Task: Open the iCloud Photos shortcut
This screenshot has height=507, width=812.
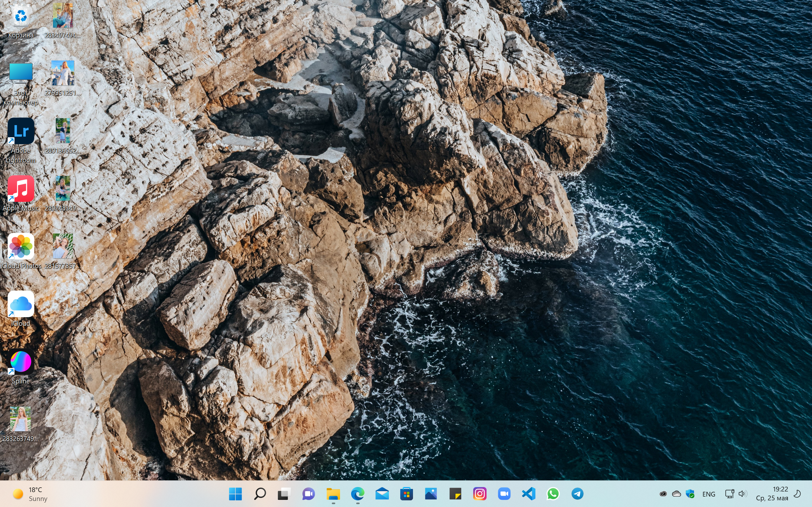Action: point(21,247)
